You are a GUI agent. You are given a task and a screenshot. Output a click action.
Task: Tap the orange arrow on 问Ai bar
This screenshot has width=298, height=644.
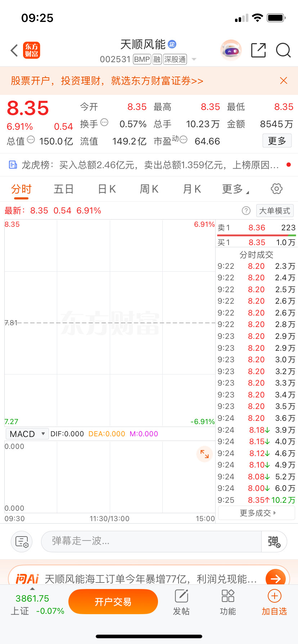276,578
